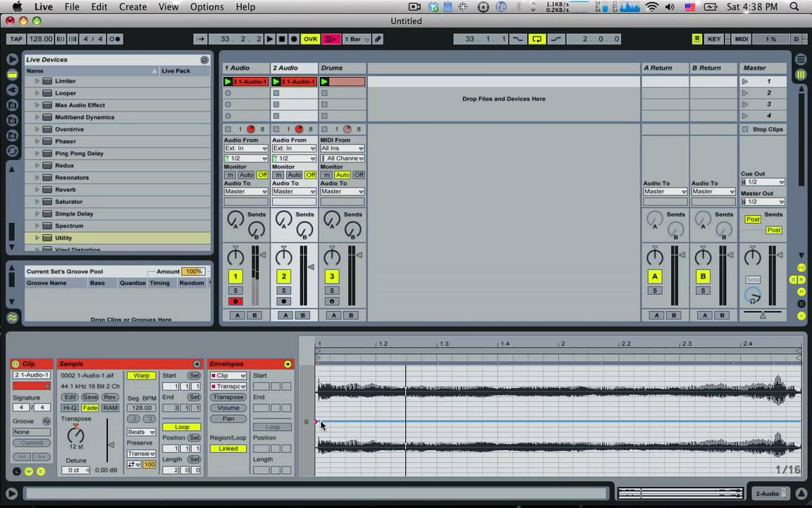This screenshot has width=812, height=508.
Task: Toggle the Warp switch in the Sample box
Action: tap(142, 376)
